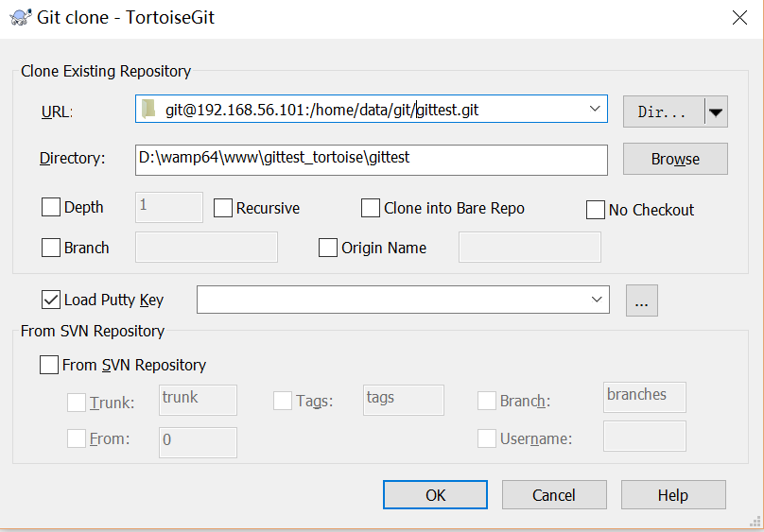Click inside the Directory path field
Image resolution: width=764 pixels, height=532 pixels.
[x=371, y=159]
